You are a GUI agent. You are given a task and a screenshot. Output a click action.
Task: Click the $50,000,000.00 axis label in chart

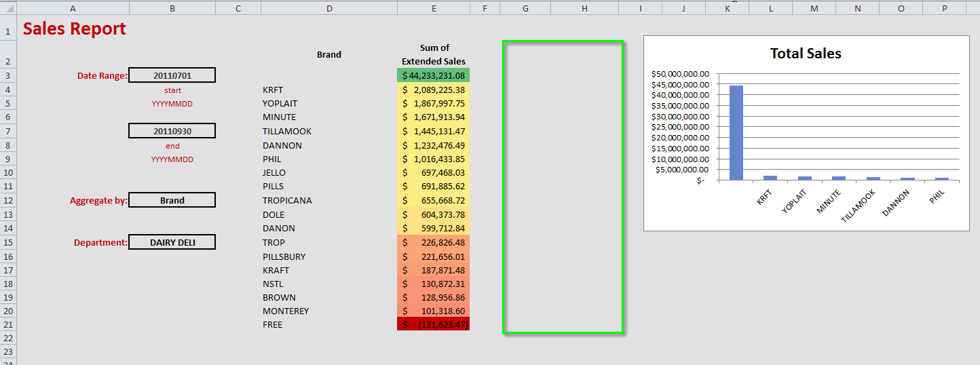[x=680, y=73]
